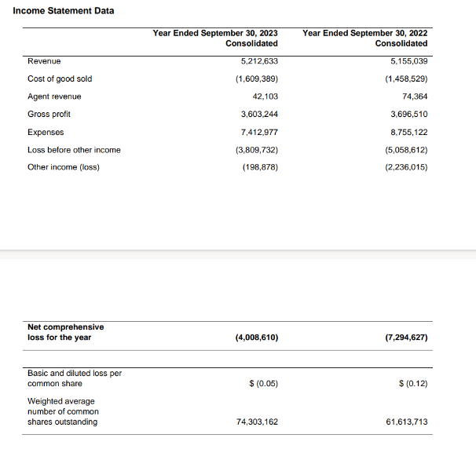
Task: Click the 2022 revenue value 5,155,039
Action: (408, 61)
